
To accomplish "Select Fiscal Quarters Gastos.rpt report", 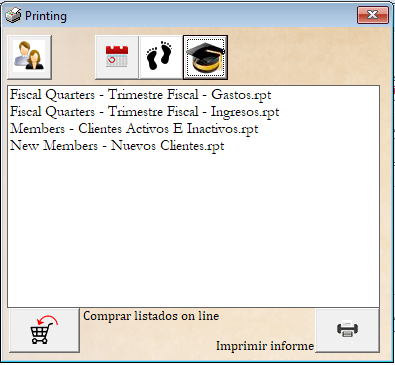I will pos(140,95).
